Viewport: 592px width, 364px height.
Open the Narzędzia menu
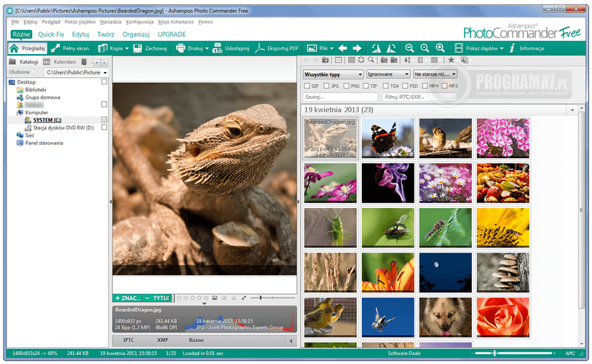tap(111, 22)
